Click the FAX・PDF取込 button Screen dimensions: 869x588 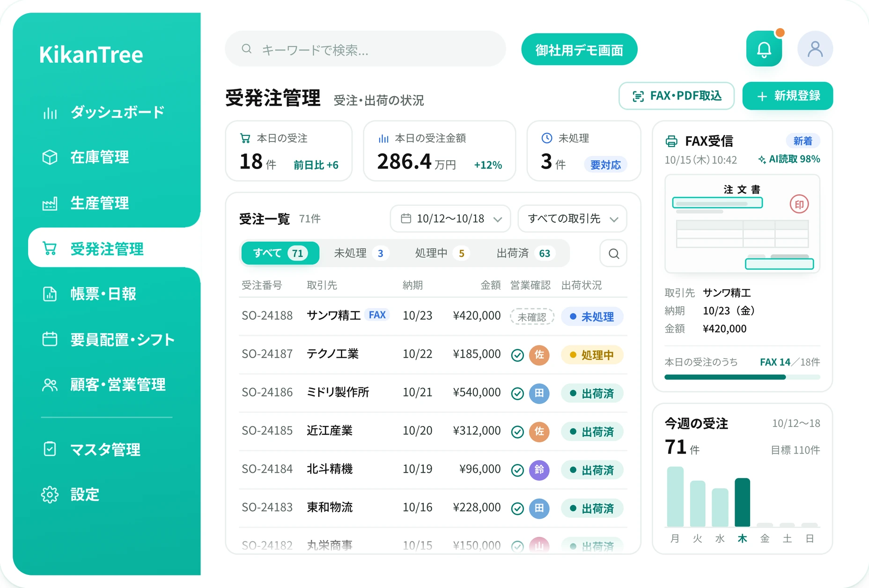tap(677, 96)
